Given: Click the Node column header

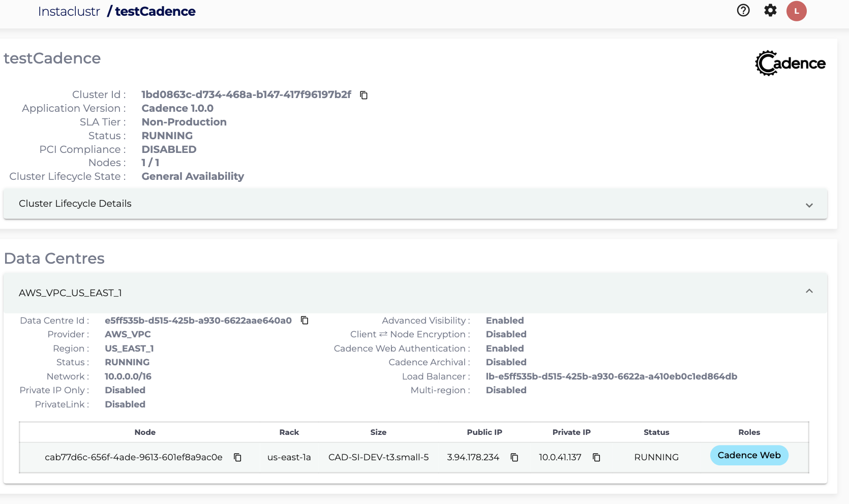Looking at the screenshot, I should pos(145,432).
